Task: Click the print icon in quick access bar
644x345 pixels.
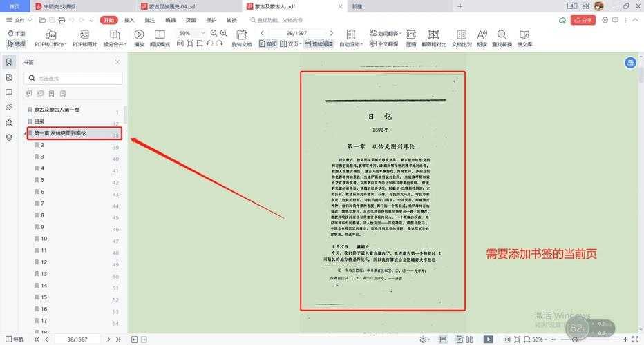Action: coord(61,20)
